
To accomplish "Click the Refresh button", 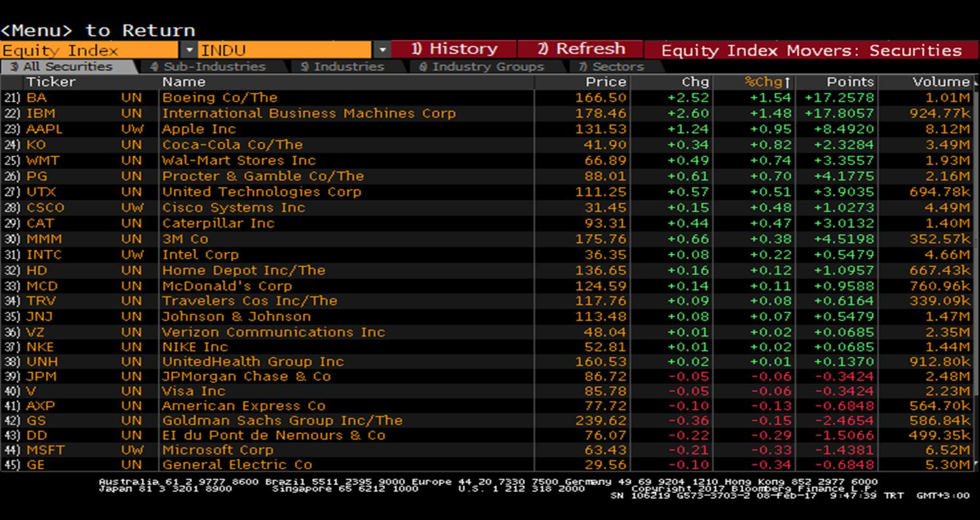I will point(581,49).
